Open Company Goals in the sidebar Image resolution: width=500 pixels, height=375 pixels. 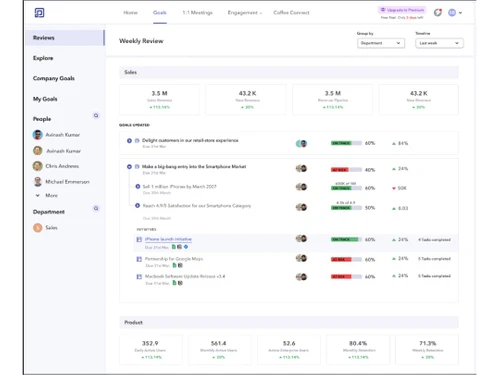click(54, 78)
